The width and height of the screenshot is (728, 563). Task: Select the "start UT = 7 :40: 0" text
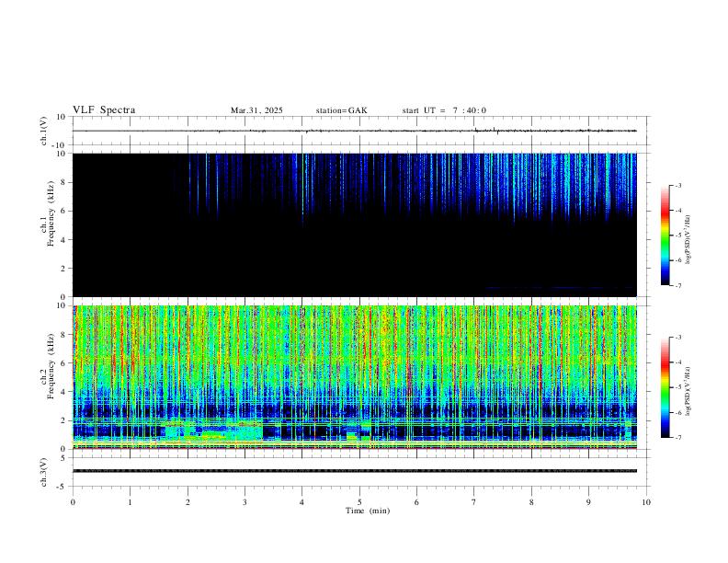pyautogui.click(x=444, y=110)
